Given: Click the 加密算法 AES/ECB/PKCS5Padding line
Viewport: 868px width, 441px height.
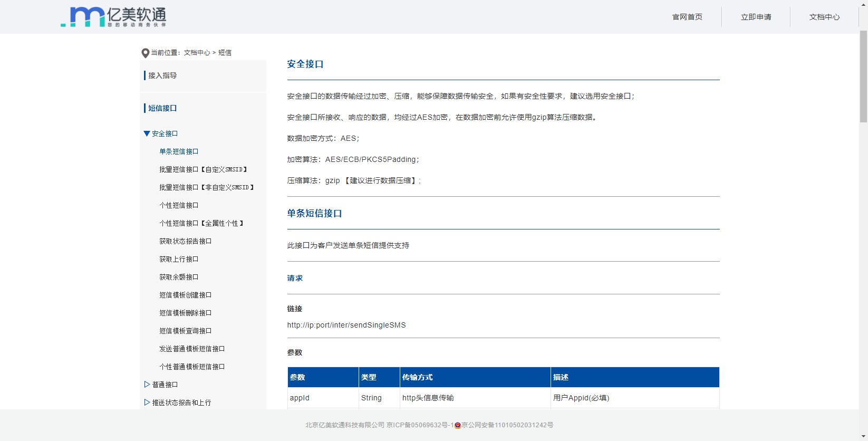Looking at the screenshot, I should (x=353, y=159).
